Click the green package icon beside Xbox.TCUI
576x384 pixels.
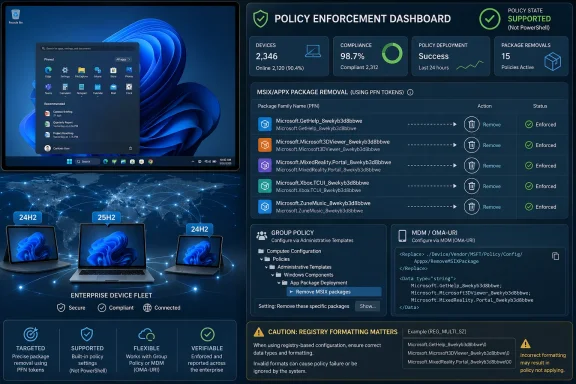tap(264, 186)
